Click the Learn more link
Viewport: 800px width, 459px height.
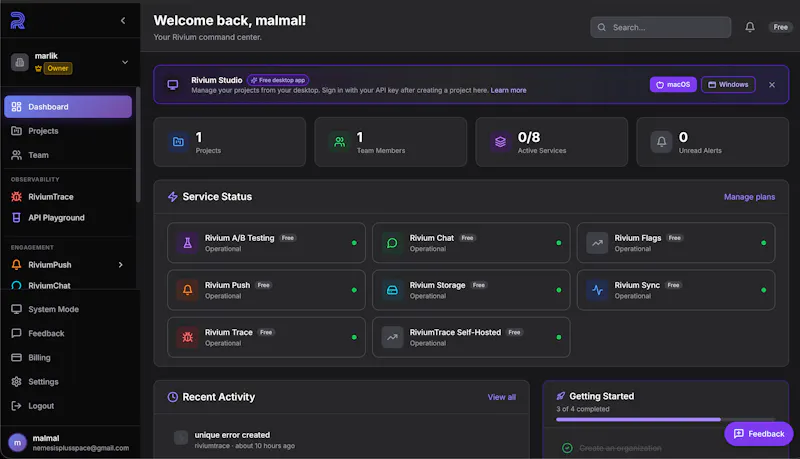[x=508, y=90]
